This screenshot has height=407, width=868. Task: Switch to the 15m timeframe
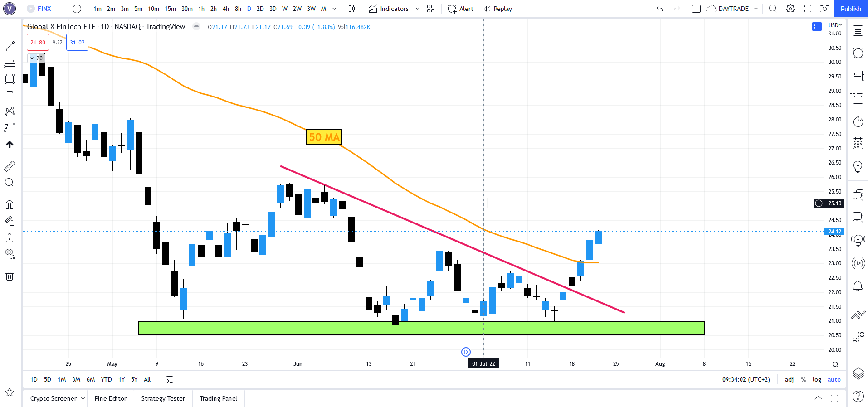[170, 9]
